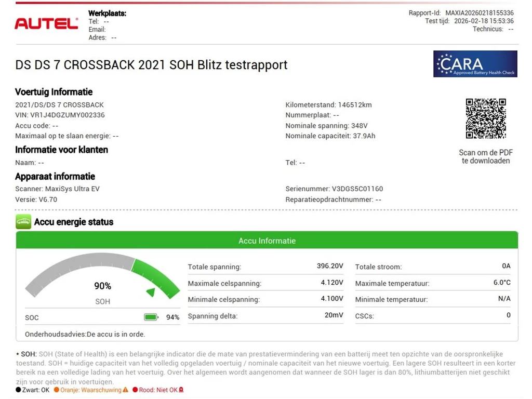532x399 pixels.
Task: Click the Scan om de PDF te downloaden text
Action: point(485,156)
